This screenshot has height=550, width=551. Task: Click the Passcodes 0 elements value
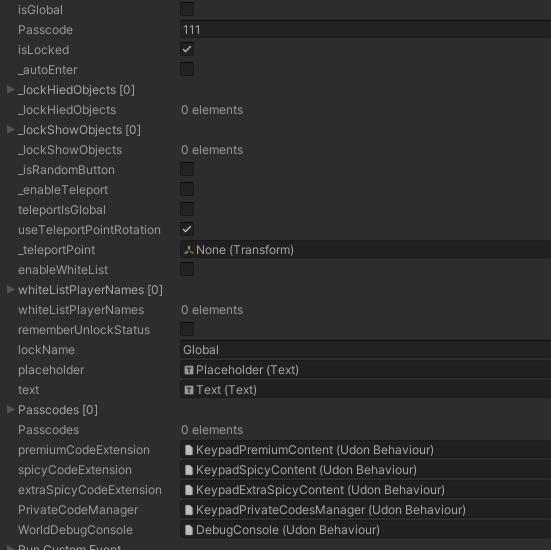pos(212,430)
